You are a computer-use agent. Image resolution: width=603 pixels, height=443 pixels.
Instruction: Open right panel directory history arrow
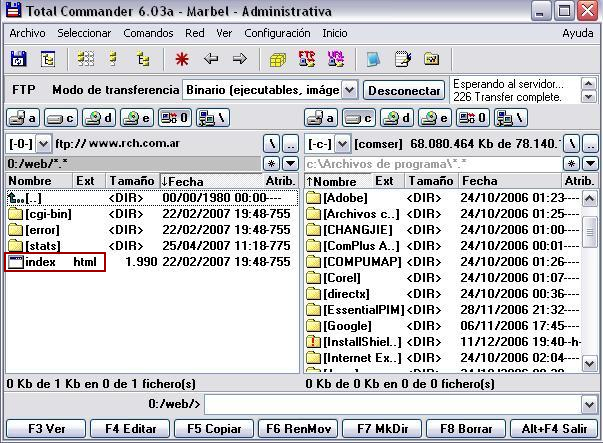(590, 164)
